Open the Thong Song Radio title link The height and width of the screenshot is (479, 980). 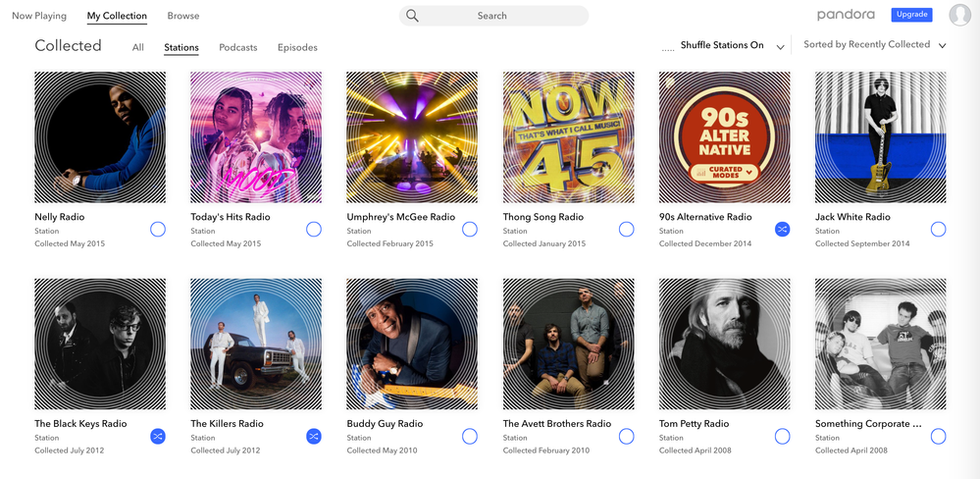click(543, 217)
